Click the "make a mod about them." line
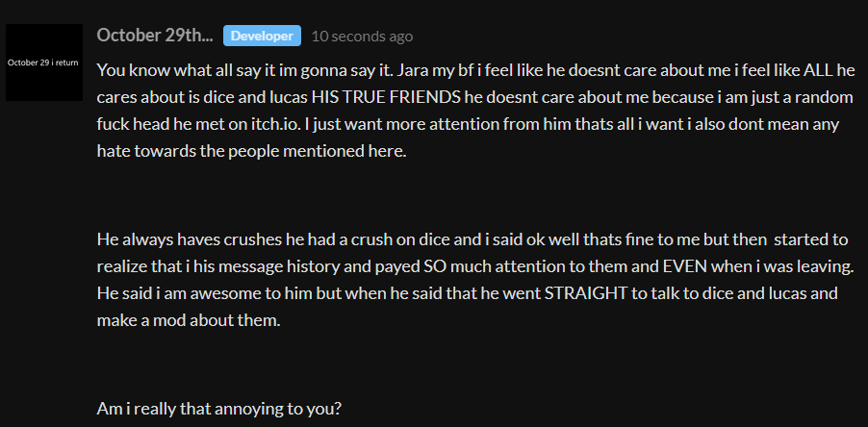 click(x=188, y=319)
